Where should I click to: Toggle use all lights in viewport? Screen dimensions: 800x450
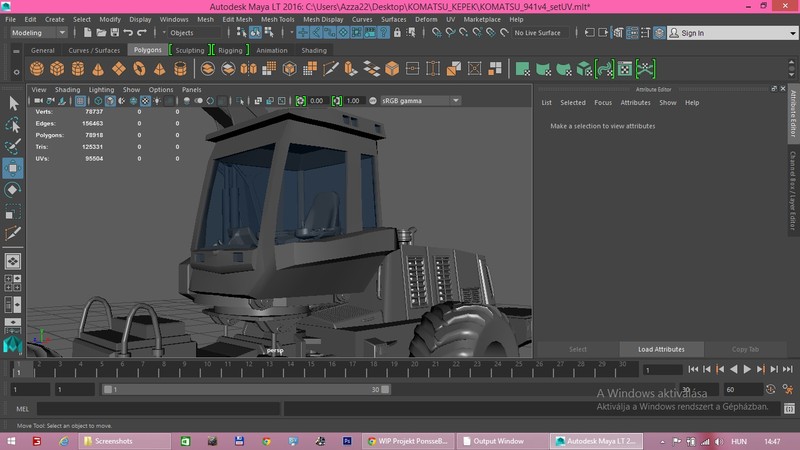click(157, 101)
